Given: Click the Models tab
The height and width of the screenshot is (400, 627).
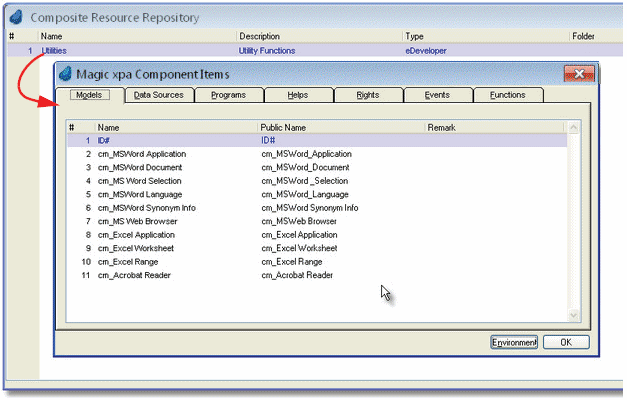Looking at the screenshot, I should (88, 95).
